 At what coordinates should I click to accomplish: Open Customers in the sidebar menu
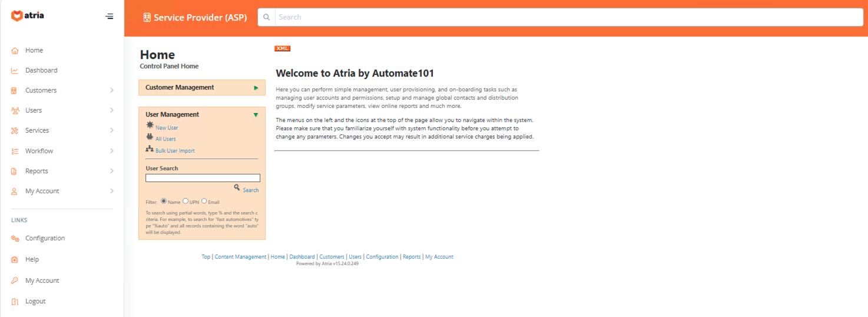click(41, 91)
